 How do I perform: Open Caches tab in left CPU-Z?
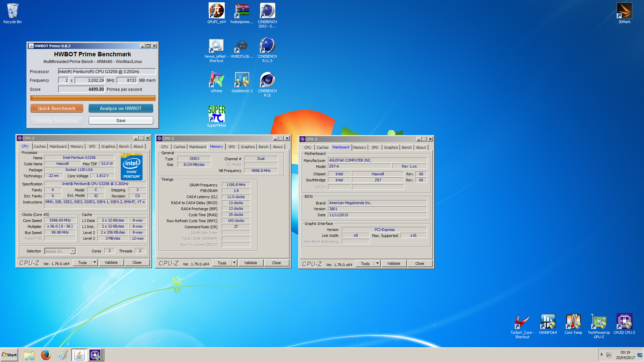pyautogui.click(x=40, y=146)
